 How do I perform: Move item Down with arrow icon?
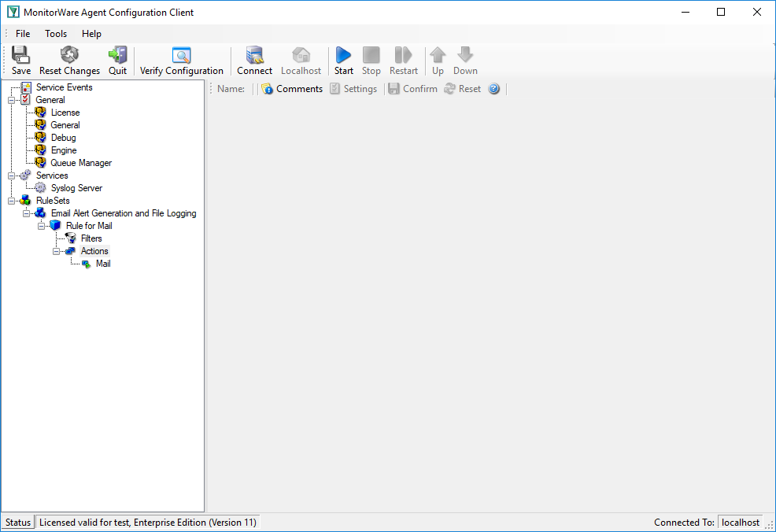click(x=465, y=55)
